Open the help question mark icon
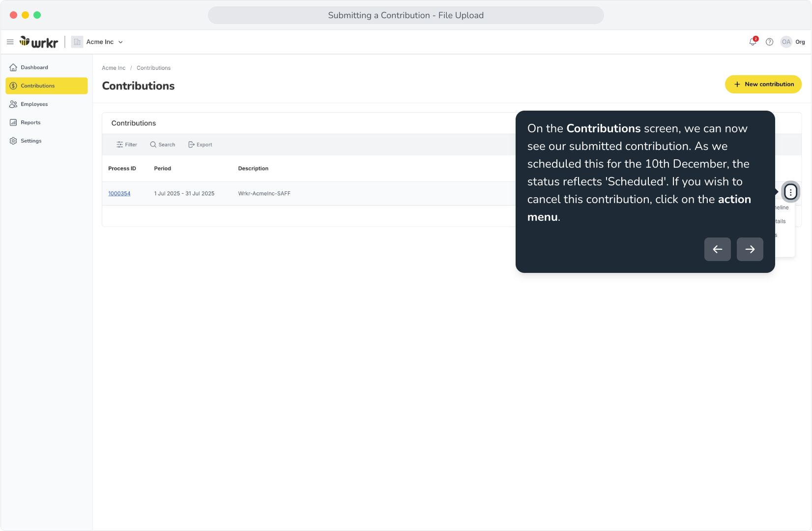Screen dimensions: 812x531 [770, 42]
